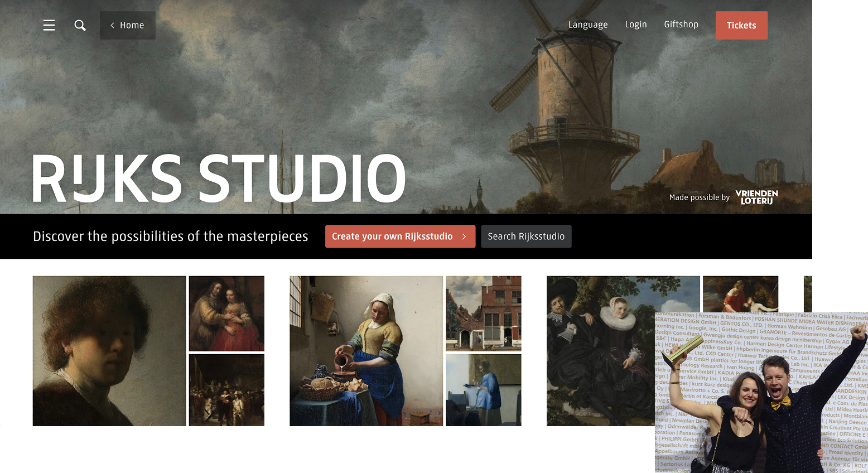Visit the Giftshop link
This screenshot has height=473, width=868.
(681, 25)
